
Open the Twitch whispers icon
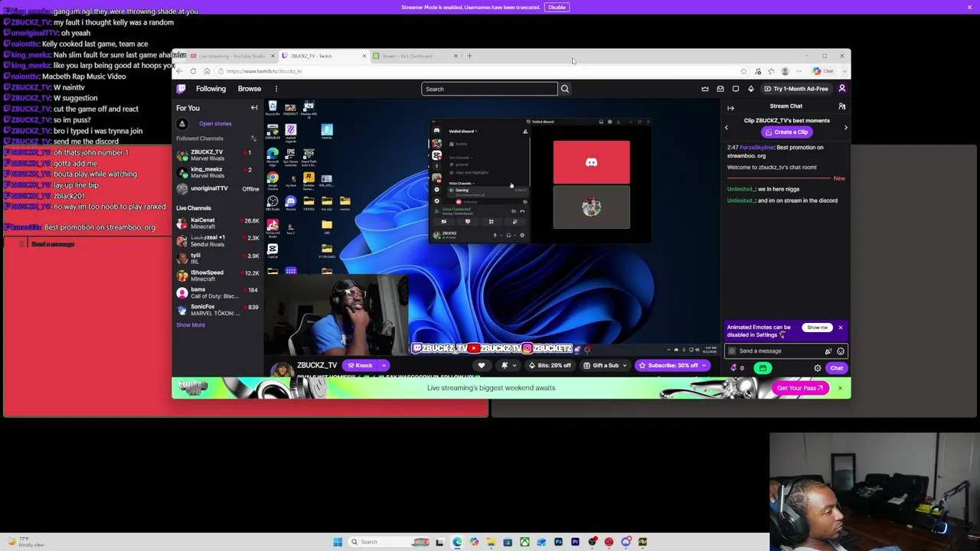[x=736, y=89]
